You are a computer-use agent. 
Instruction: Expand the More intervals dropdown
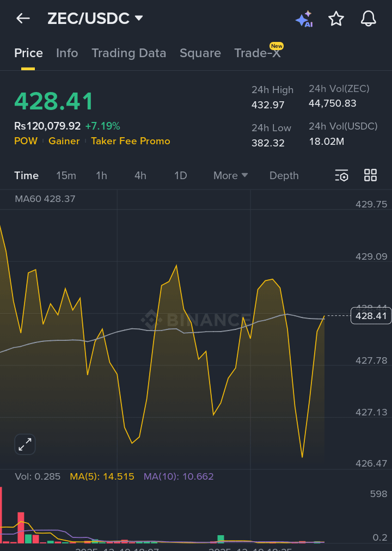pyautogui.click(x=230, y=175)
